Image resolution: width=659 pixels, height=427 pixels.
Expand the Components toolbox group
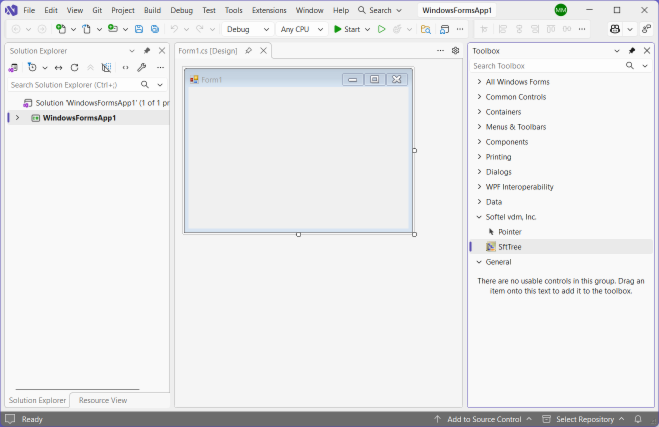479,142
